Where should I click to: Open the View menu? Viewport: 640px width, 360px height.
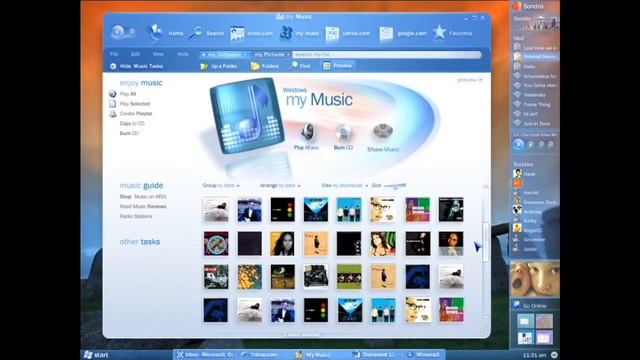(x=158, y=54)
